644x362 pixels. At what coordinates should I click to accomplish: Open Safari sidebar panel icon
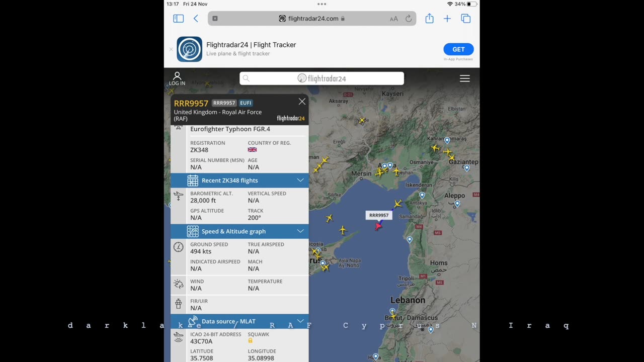point(178,19)
